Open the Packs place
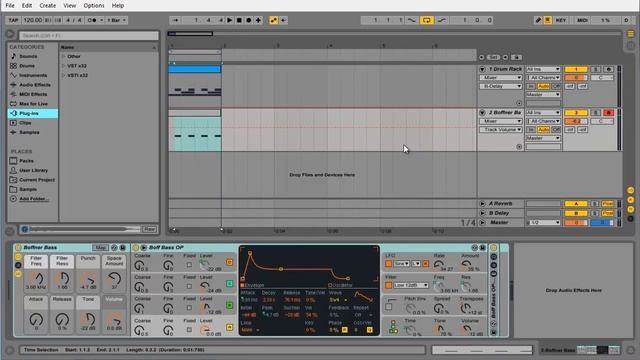 (26, 161)
